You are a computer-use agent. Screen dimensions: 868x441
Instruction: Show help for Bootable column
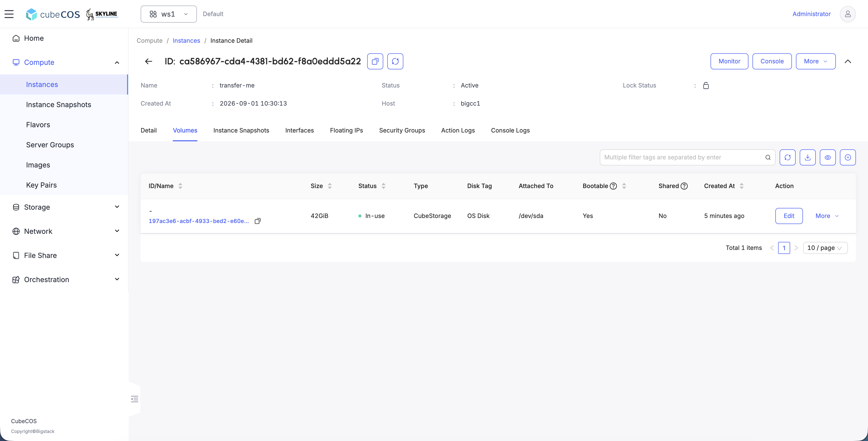(x=614, y=186)
